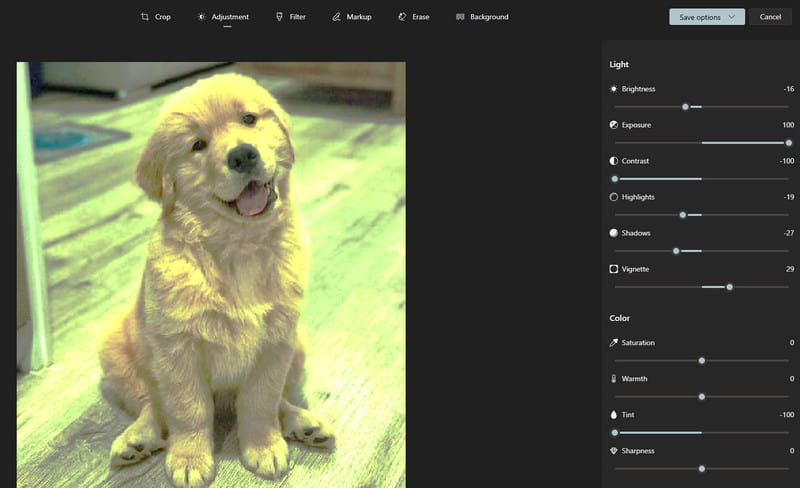Click the Saturation slider handle
This screenshot has height=488, width=800.
(x=702, y=360)
